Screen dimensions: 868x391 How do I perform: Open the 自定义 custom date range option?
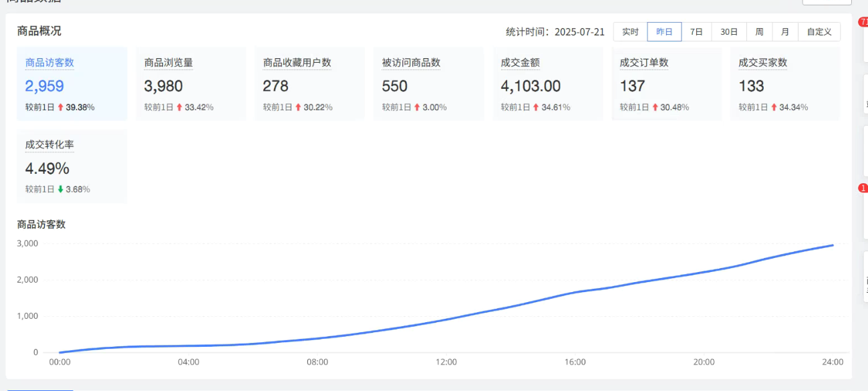coord(819,31)
